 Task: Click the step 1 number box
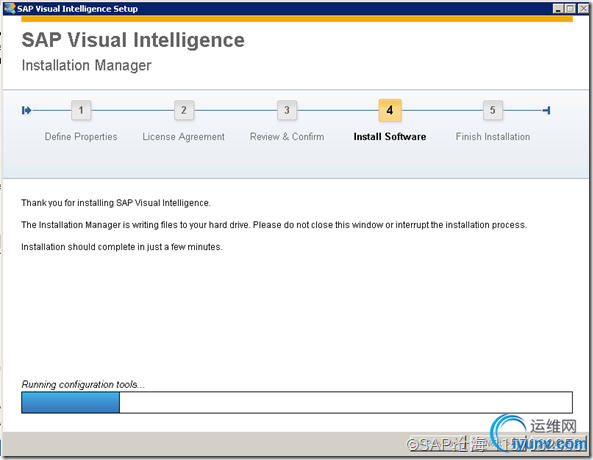point(81,110)
